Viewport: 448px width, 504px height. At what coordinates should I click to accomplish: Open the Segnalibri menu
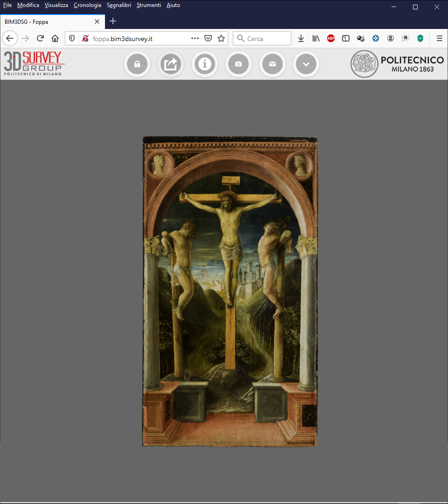point(119,5)
